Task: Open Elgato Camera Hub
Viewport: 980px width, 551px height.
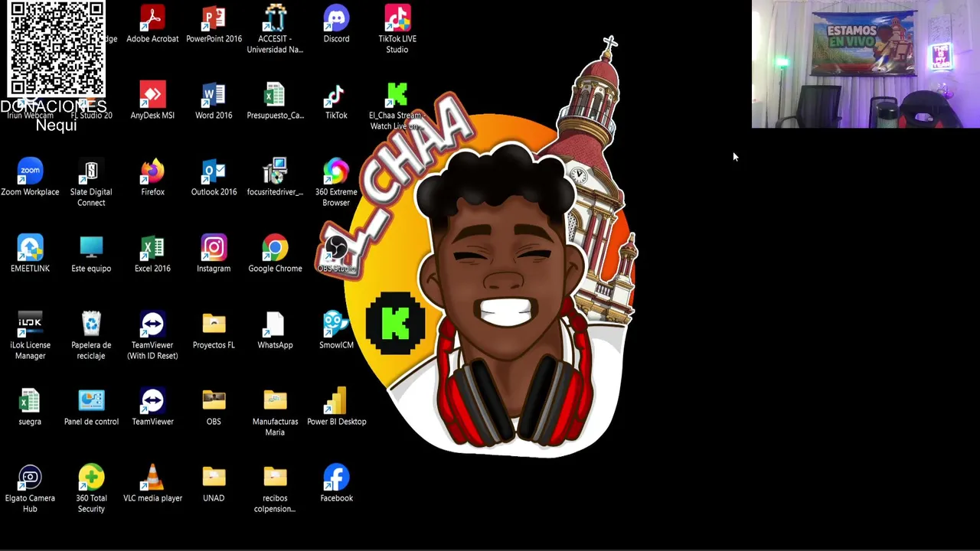Action: point(30,489)
